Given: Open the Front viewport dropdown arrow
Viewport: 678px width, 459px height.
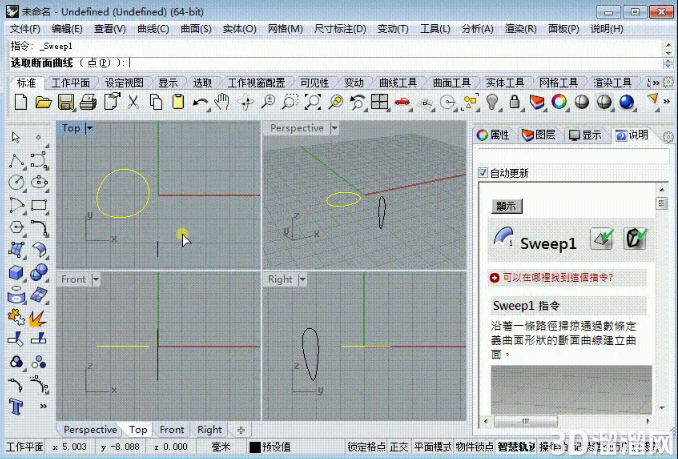Looking at the screenshot, I should click(x=96, y=279).
